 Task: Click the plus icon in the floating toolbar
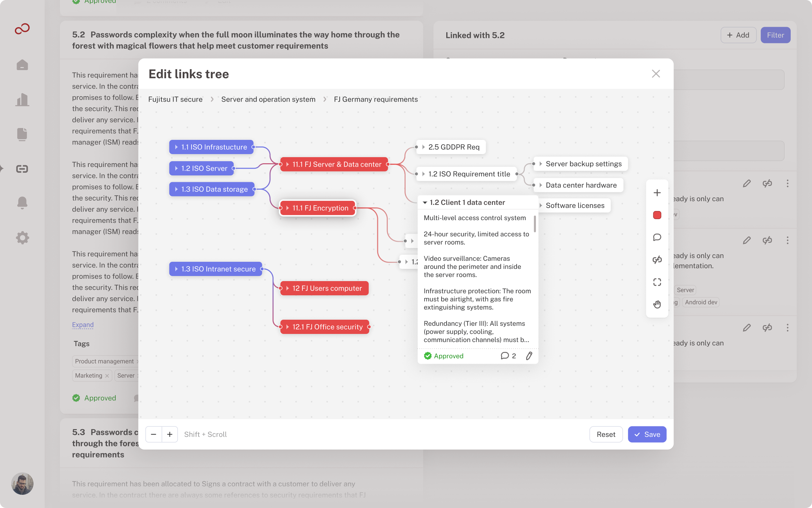[x=657, y=193]
